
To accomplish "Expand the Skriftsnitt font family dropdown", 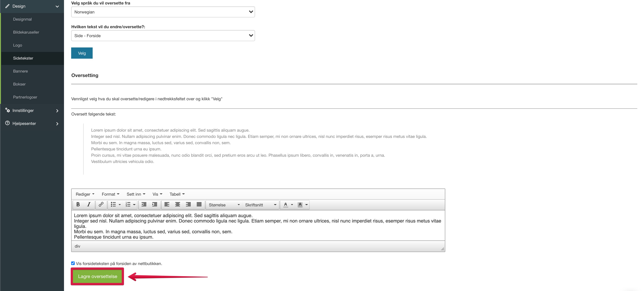I will click(x=260, y=205).
